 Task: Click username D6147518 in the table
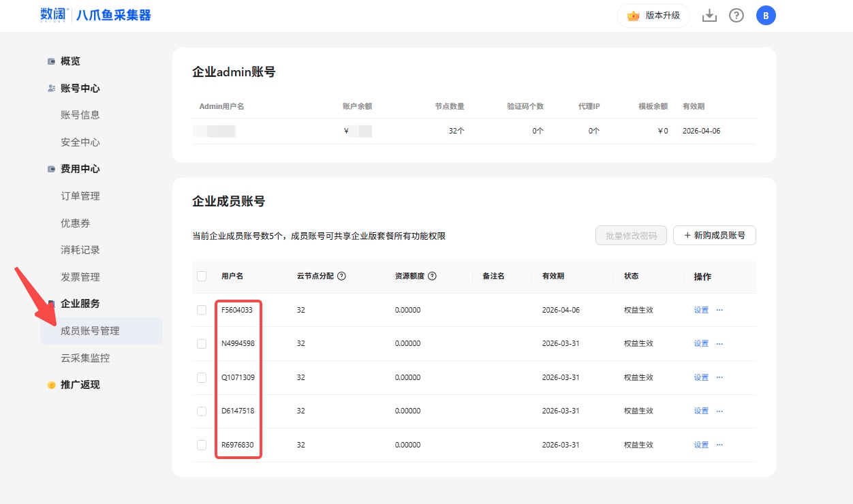tap(238, 411)
